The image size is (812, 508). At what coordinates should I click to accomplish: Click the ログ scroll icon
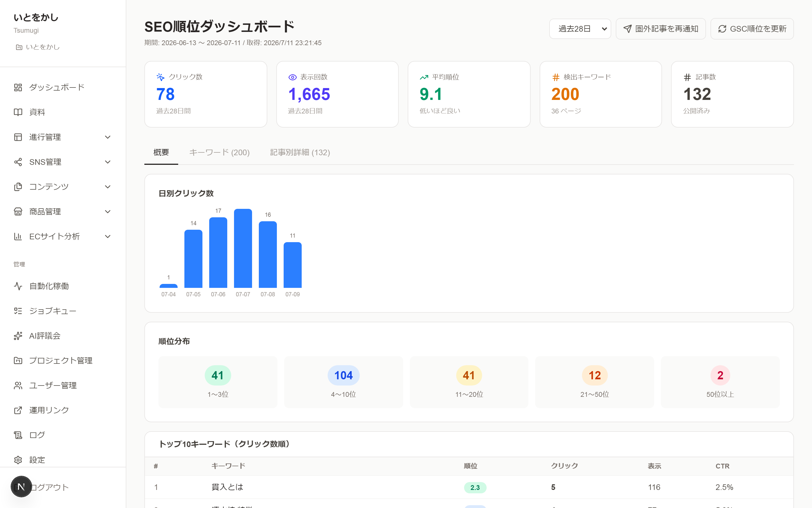(x=18, y=435)
